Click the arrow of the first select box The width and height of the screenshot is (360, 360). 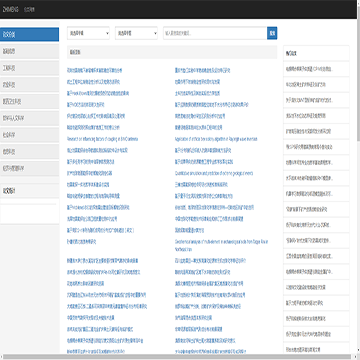click(x=107, y=33)
